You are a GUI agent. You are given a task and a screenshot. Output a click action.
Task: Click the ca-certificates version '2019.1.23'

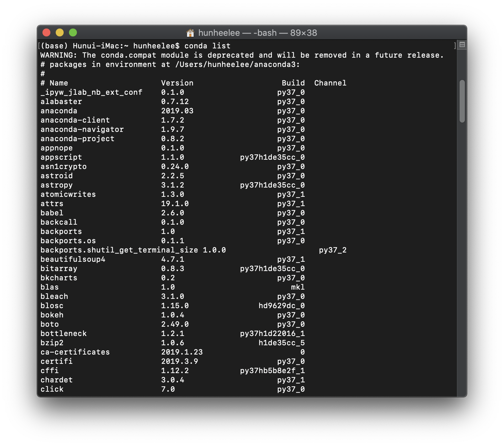[182, 352]
